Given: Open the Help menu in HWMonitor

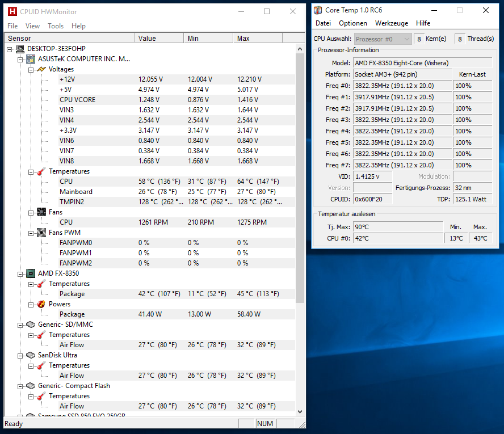Looking at the screenshot, I should click(x=78, y=26).
